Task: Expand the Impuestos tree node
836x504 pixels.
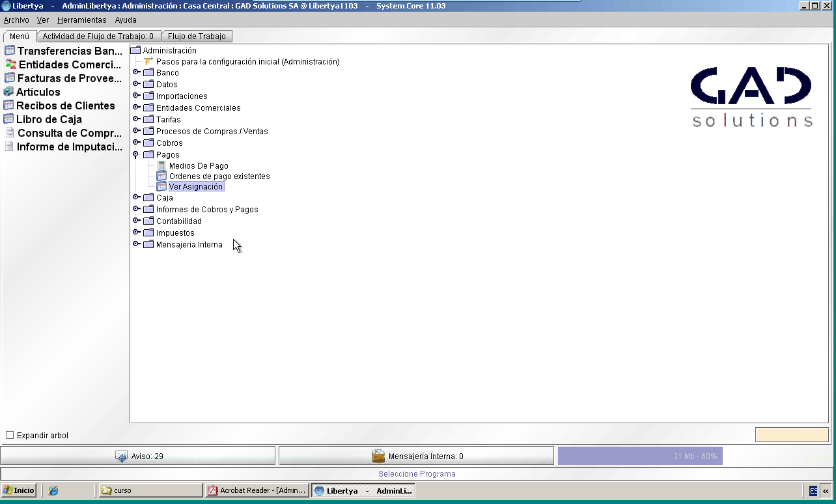Action: (x=136, y=232)
